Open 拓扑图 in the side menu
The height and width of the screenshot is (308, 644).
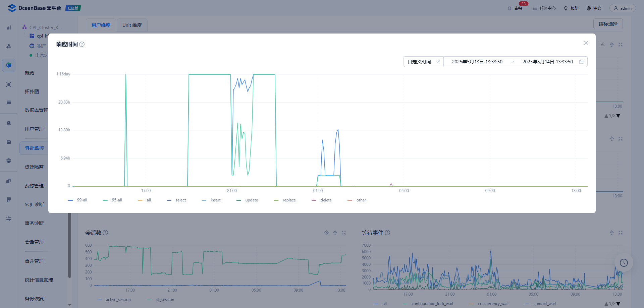[32, 91]
